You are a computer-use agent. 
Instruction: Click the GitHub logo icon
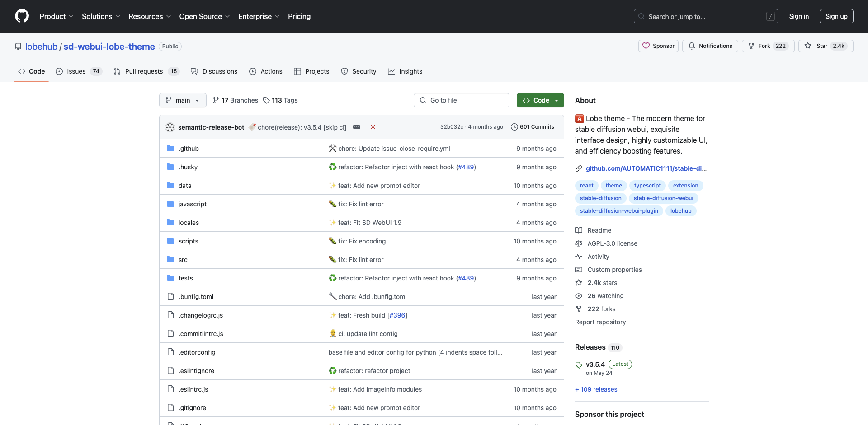22,16
